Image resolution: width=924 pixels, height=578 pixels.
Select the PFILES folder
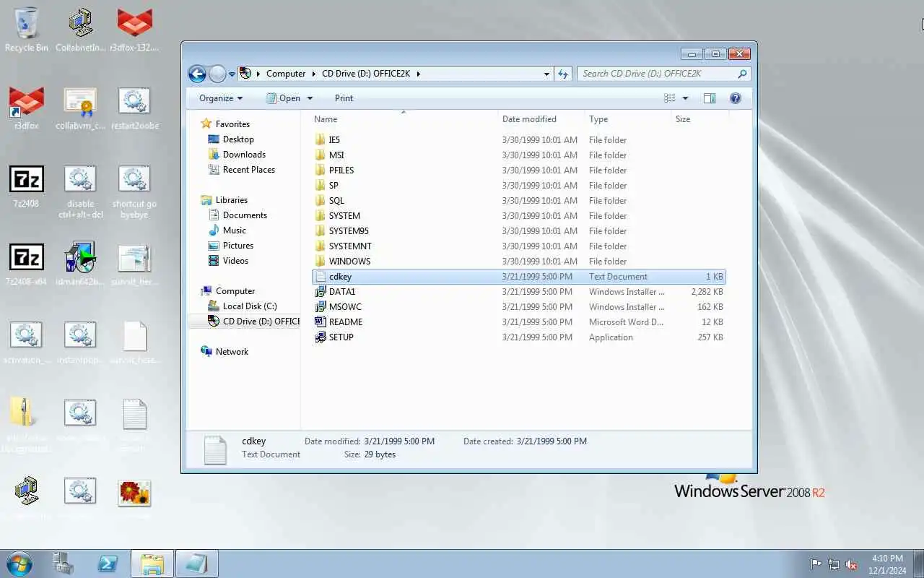click(518, 171)
